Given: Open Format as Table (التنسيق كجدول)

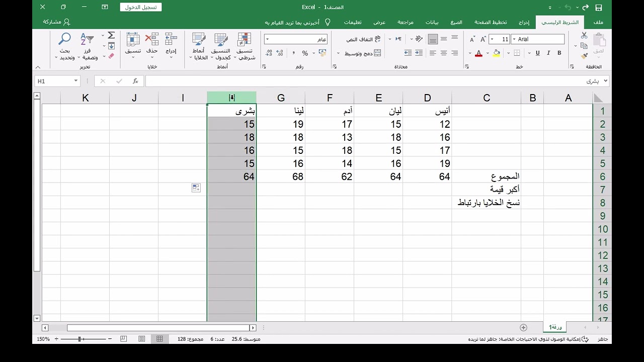Looking at the screenshot, I should (x=220, y=47).
